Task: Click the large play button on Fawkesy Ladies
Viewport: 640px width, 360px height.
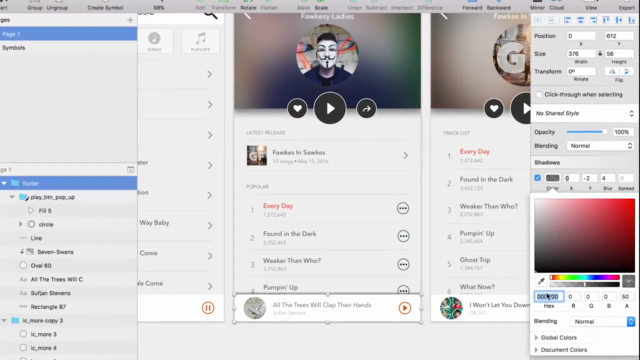Action: pyautogui.click(x=330, y=108)
